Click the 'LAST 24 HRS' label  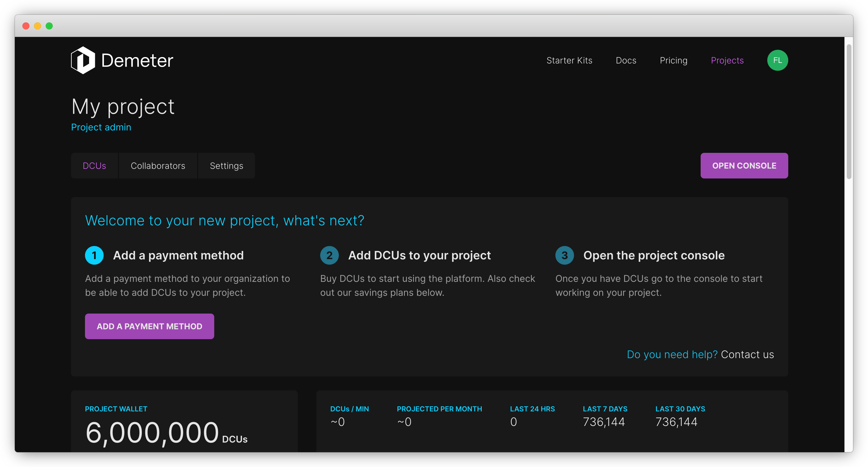pos(532,409)
